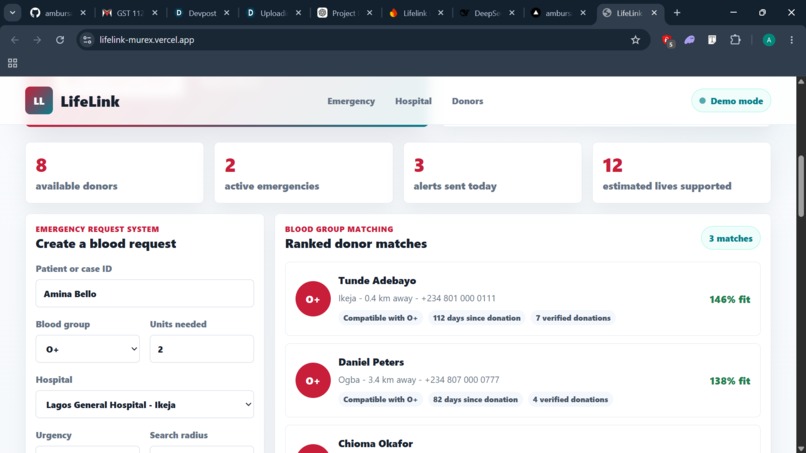Viewport: 806px width, 453px height.
Task: Go forward to the next page
Action: (x=37, y=40)
